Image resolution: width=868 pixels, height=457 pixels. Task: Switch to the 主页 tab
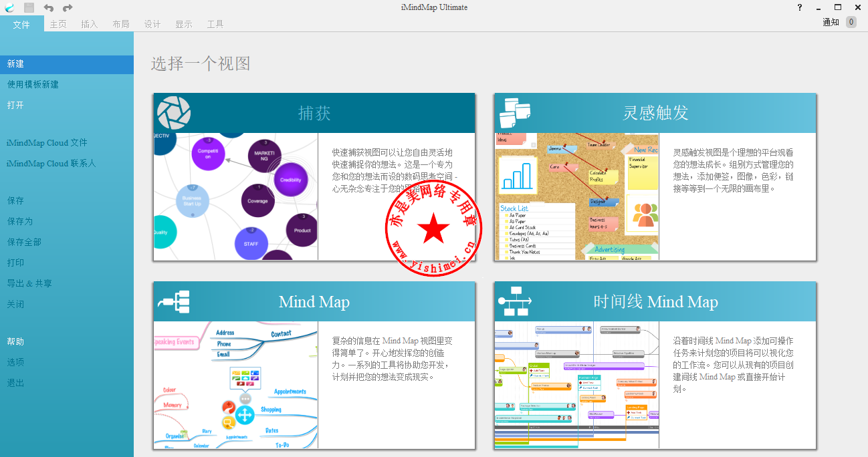click(x=58, y=24)
